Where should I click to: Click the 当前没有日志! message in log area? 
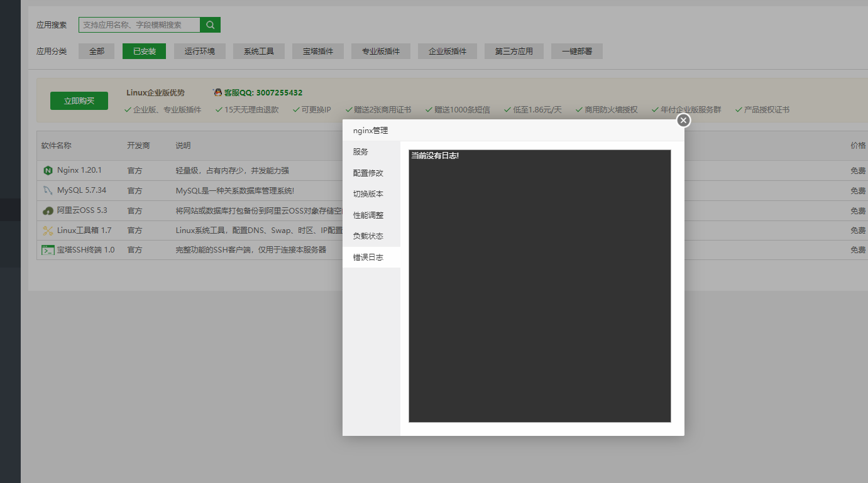[435, 155]
